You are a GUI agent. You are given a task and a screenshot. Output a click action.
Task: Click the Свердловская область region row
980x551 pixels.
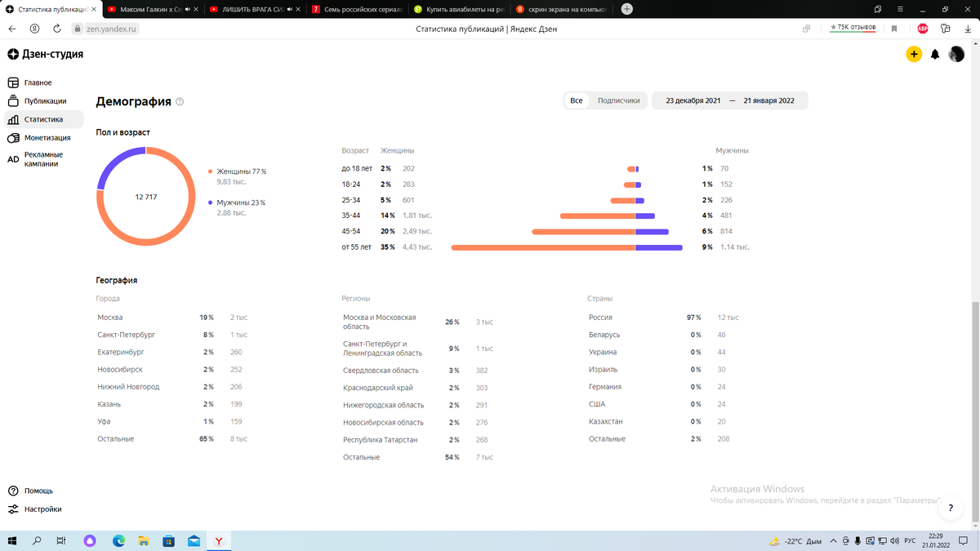[x=418, y=370]
